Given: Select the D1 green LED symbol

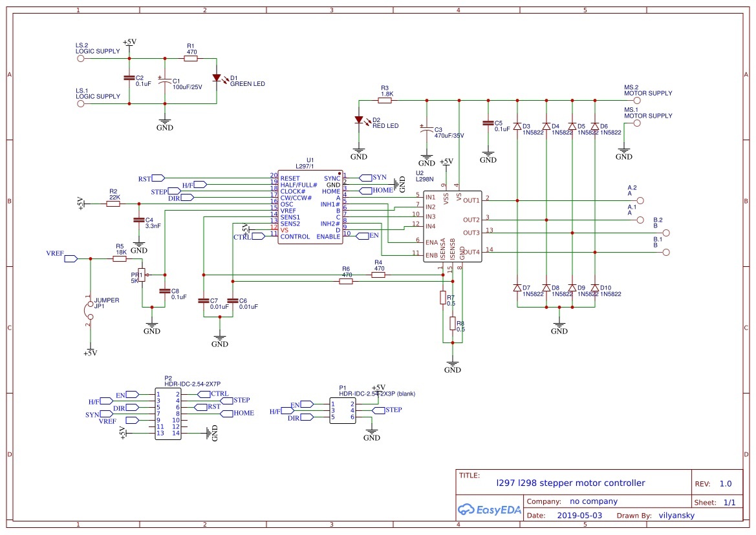Looking at the screenshot, I should coord(217,78).
